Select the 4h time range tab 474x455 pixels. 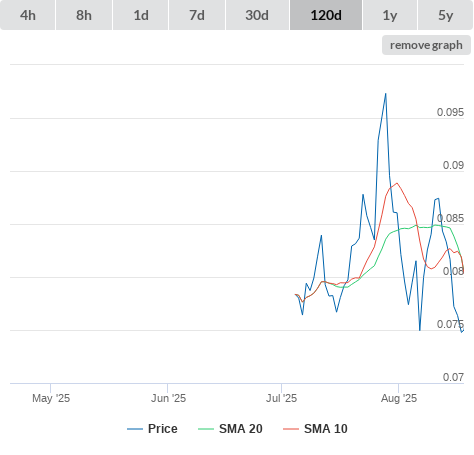28,15
